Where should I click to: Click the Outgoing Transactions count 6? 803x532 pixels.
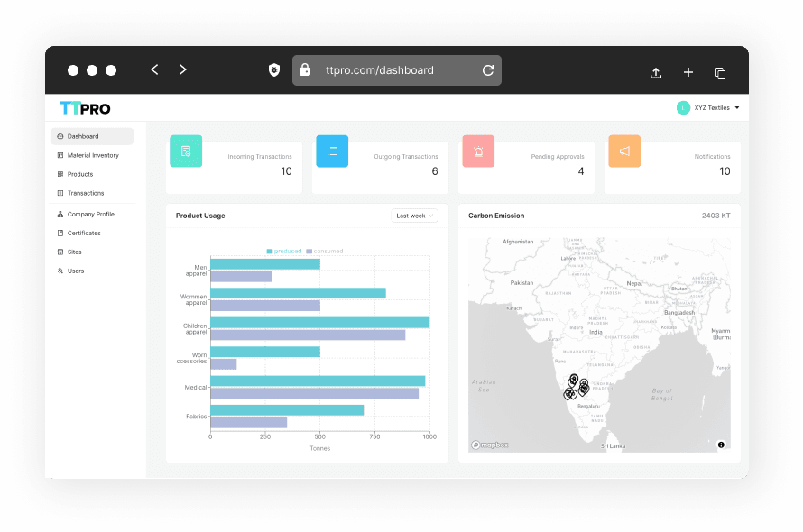click(435, 171)
